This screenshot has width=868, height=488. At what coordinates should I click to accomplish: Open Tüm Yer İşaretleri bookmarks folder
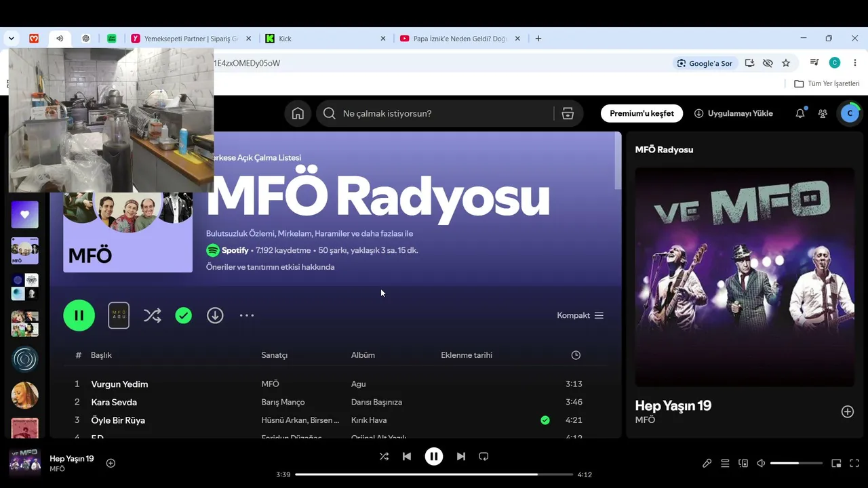[827, 83]
